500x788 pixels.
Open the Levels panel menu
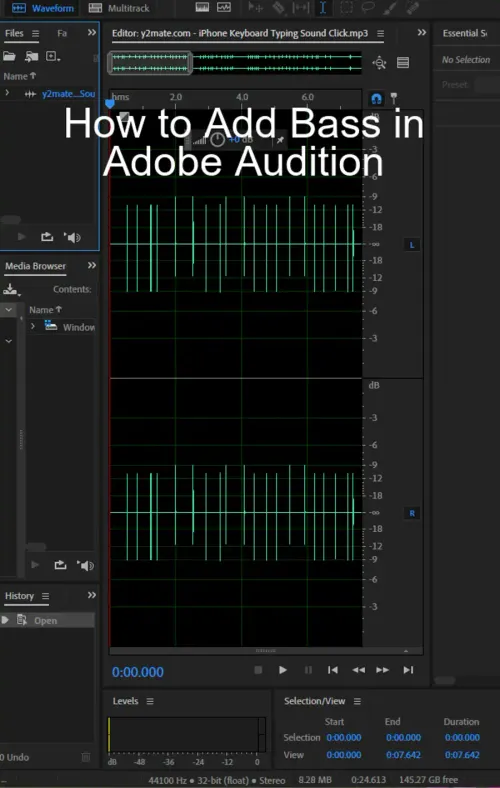(150, 701)
